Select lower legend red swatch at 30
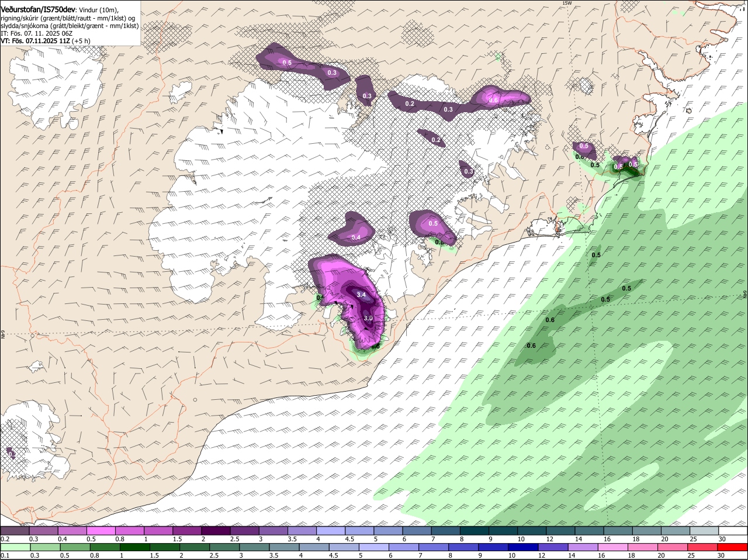This screenshot has width=748, height=560. (733, 547)
